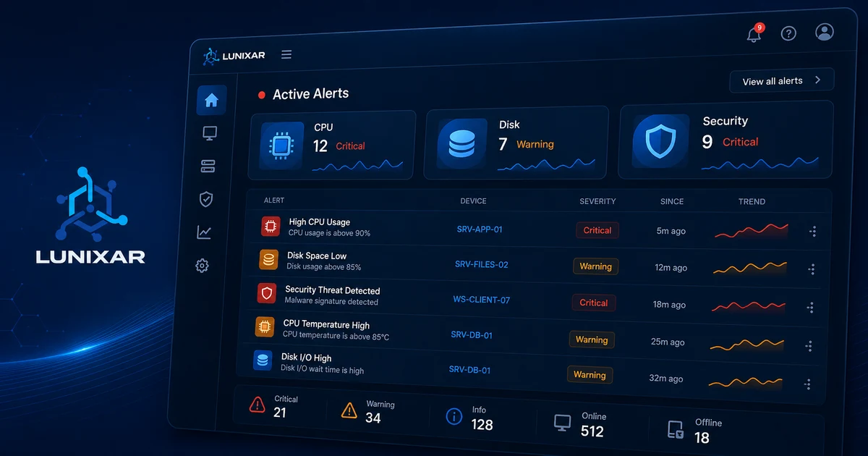Image resolution: width=868 pixels, height=456 pixels.
Task: Click the Critical triangle icon showing 21
Action: (257, 405)
